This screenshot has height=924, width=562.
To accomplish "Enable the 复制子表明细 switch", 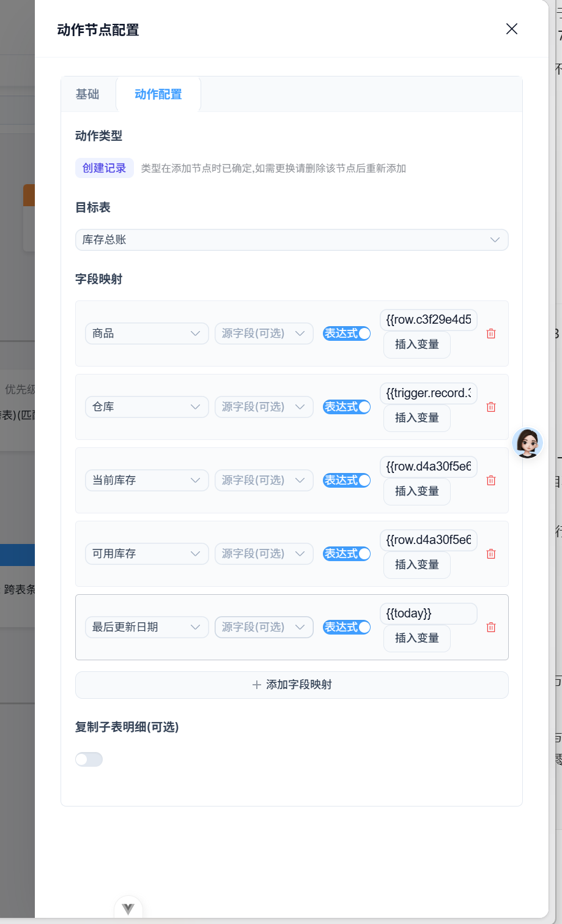I will pos(89,759).
